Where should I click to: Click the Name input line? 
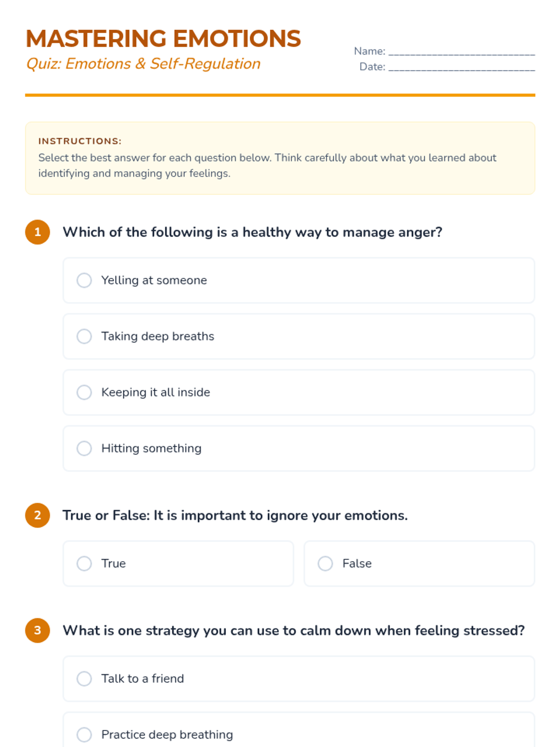tap(462, 51)
